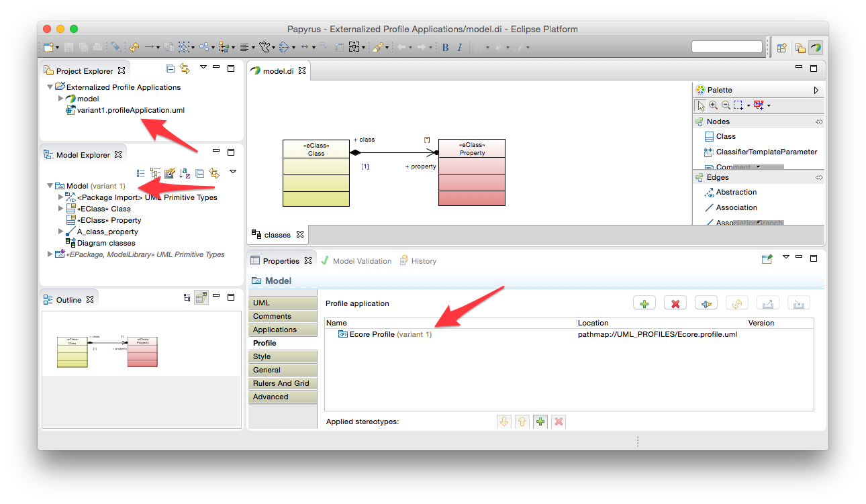Open the Model Validation tab
The width and height of the screenshot is (866, 504).
(x=356, y=261)
